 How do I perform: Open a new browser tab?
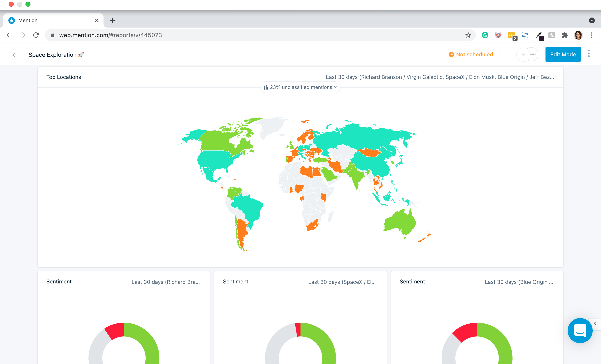[x=112, y=20]
